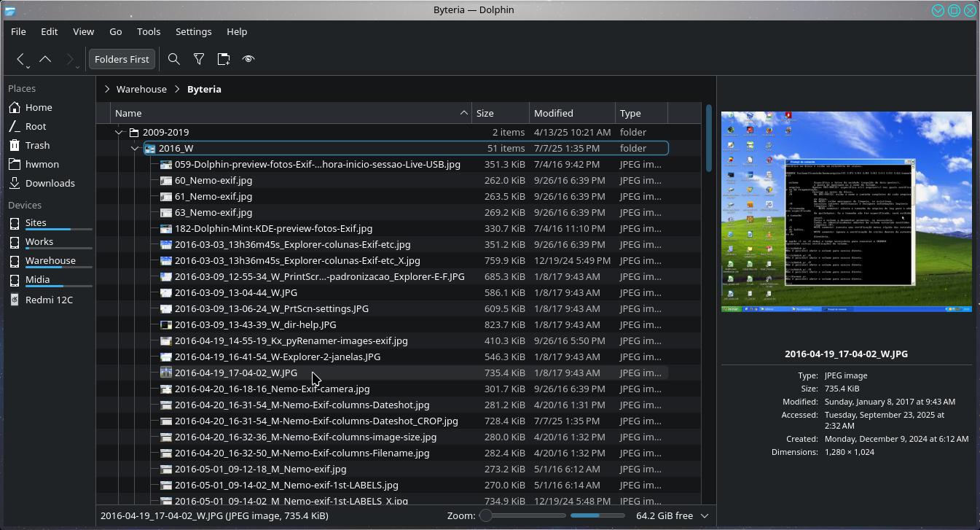
Task: Adjust the Zoom slider
Action: point(485,515)
